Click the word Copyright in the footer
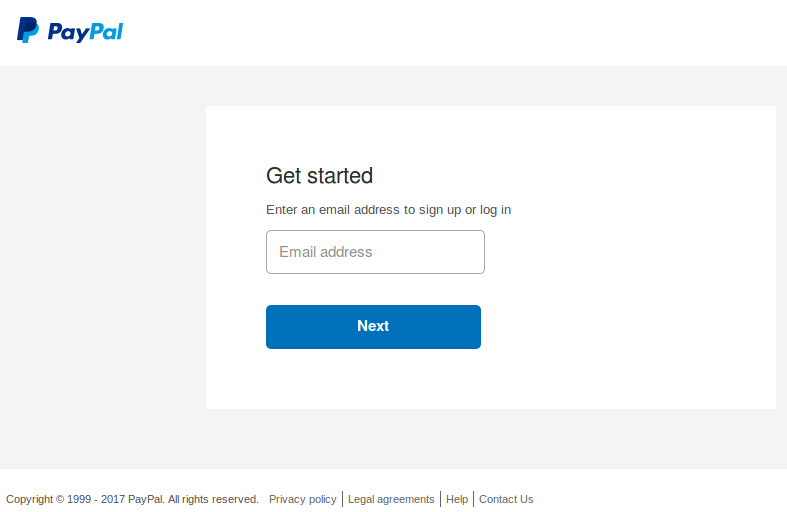Image resolution: width=787 pixels, height=512 pixels. click(x=29, y=499)
